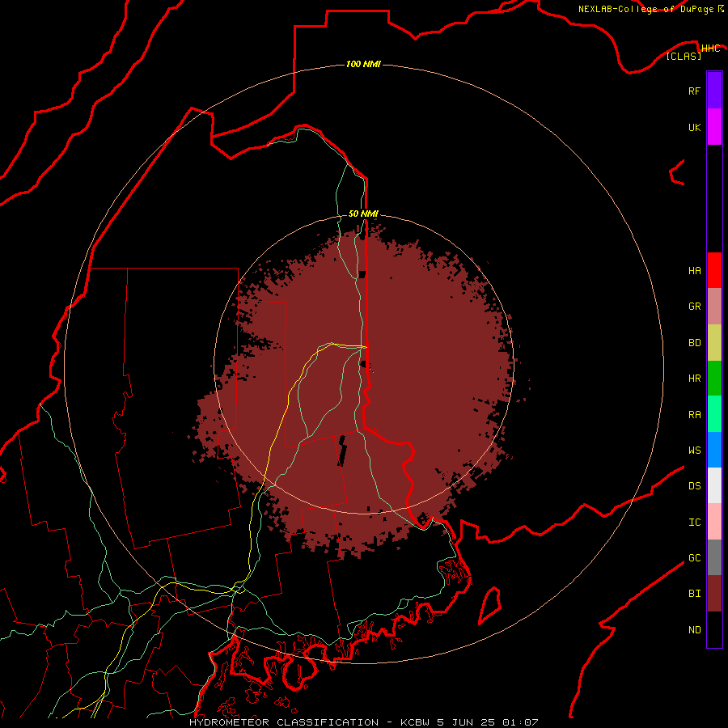
Task: Click the HA legend label
Action: point(694,270)
